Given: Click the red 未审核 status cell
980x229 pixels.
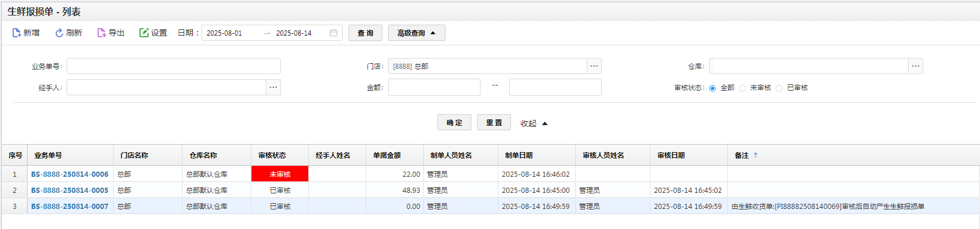Looking at the screenshot, I should [x=280, y=174].
